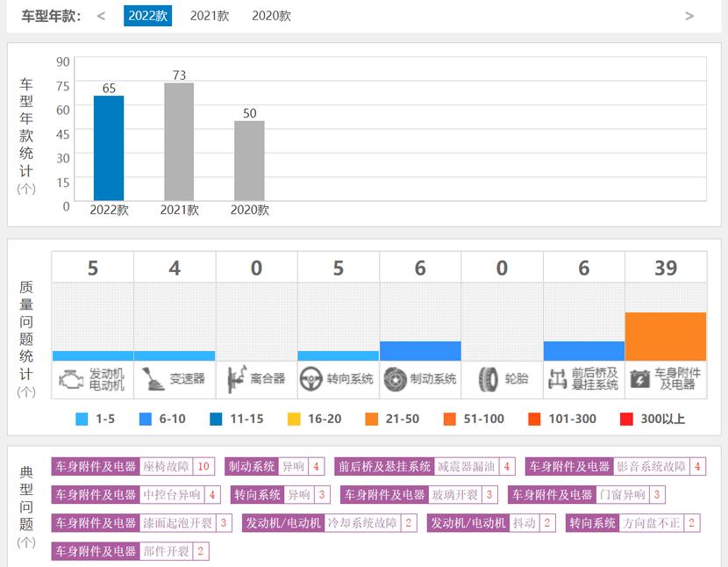The width and height of the screenshot is (728, 567).
Task: Click the 离合器 count value 0
Action: (x=256, y=269)
